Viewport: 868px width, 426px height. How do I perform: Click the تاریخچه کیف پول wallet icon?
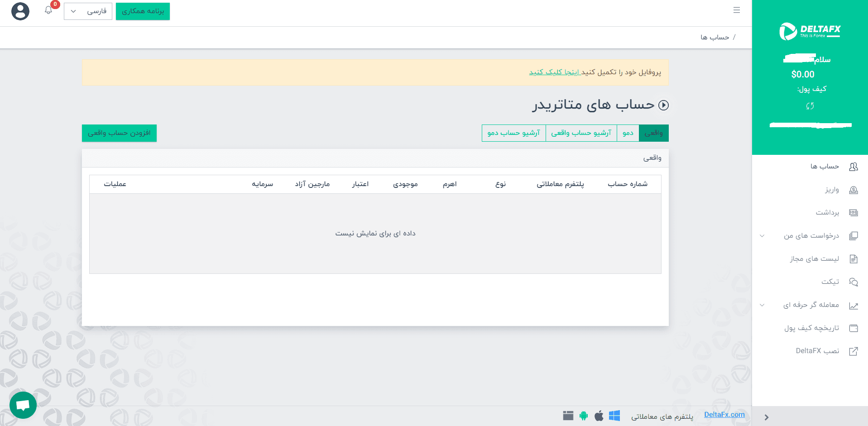(854, 328)
